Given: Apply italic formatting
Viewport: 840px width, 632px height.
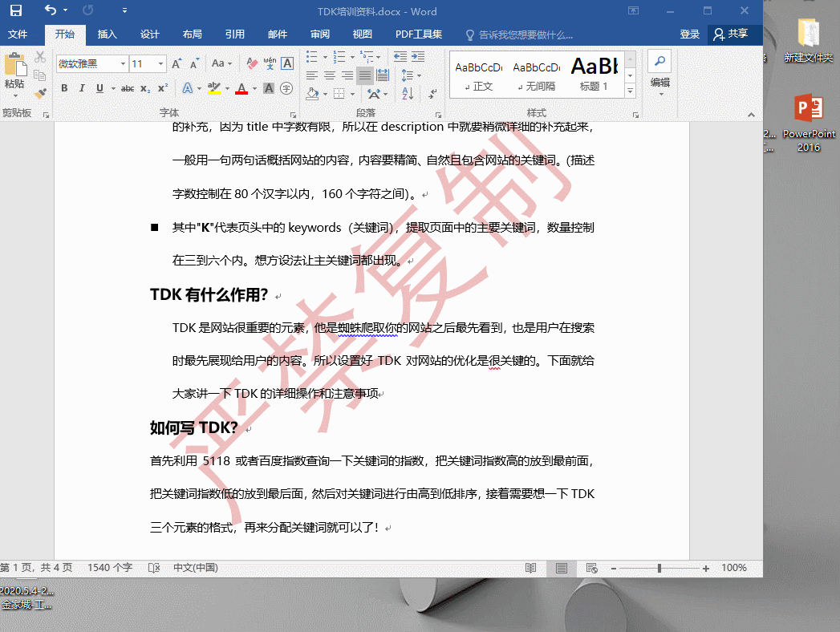Looking at the screenshot, I should tap(82, 87).
